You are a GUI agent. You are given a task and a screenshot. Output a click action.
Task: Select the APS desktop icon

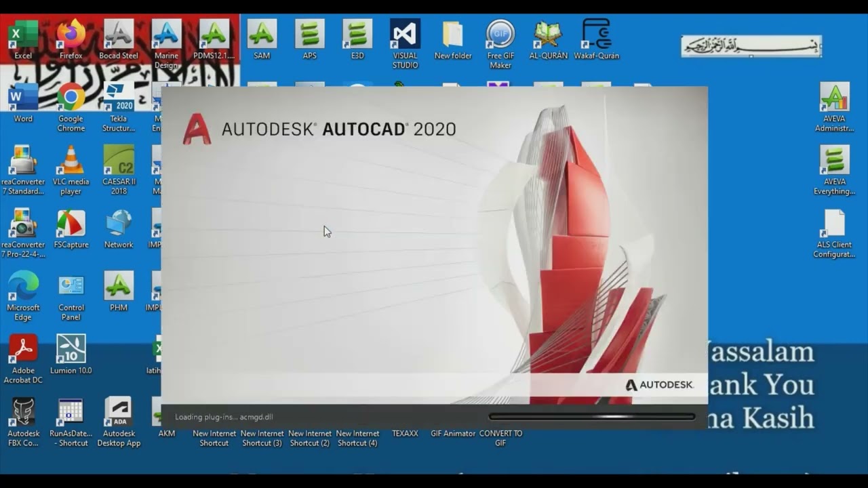click(x=309, y=39)
